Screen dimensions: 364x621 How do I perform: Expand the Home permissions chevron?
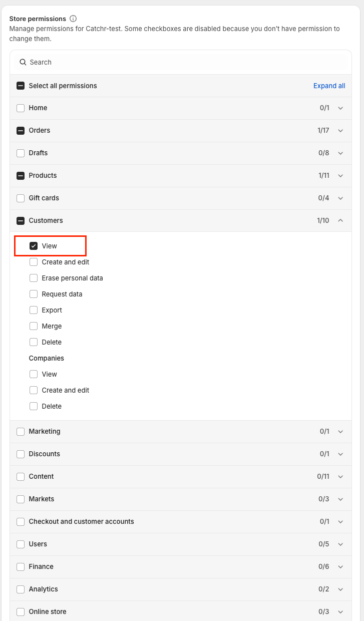point(340,108)
